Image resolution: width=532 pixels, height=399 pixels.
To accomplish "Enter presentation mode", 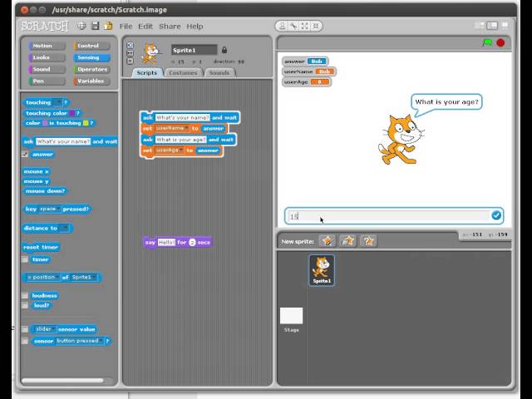I will click(x=505, y=26).
